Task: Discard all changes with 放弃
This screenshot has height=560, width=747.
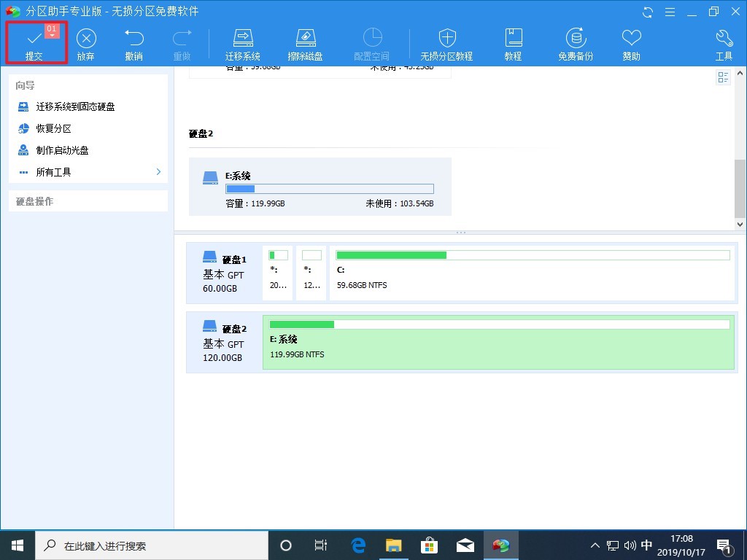Action: tap(85, 42)
